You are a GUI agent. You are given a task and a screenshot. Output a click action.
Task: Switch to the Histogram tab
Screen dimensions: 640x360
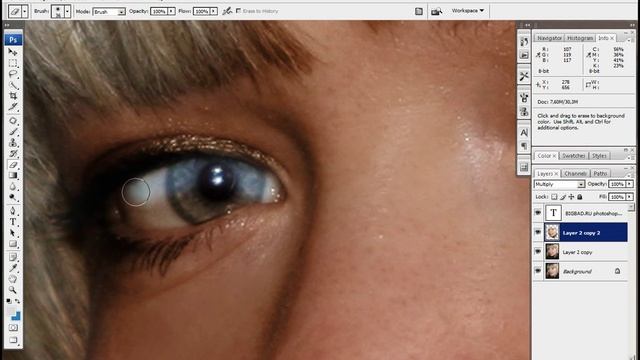click(x=580, y=38)
